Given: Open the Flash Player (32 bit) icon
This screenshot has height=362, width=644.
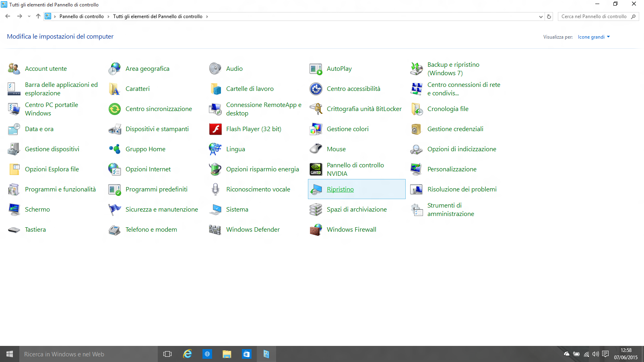Looking at the screenshot, I should 215,129.
